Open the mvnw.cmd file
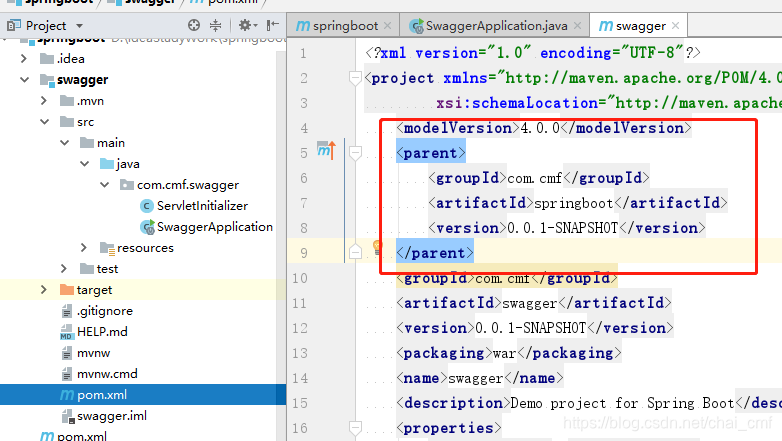 pos(99,374)
